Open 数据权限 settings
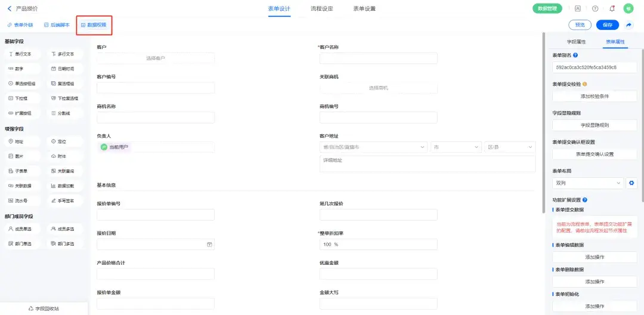Image resolution: width=644 pixels, height=315 pixels. pos(94,25)
